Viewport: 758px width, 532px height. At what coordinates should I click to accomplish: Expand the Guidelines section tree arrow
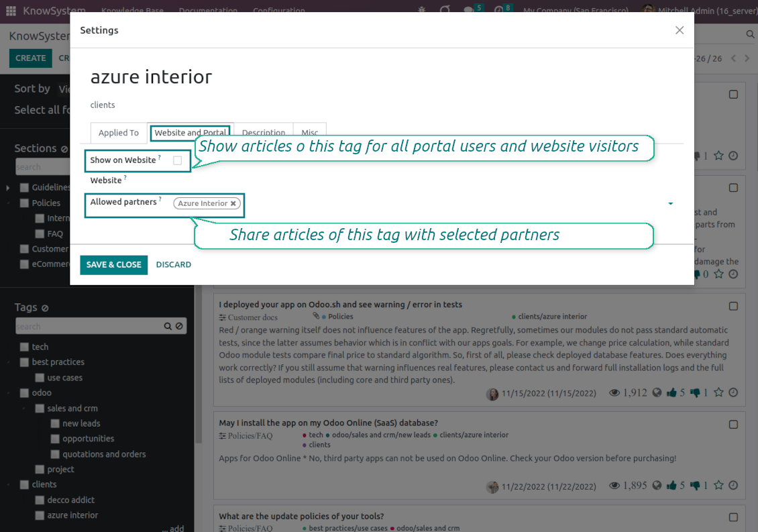pyautogui.click(x=7, y=188)
